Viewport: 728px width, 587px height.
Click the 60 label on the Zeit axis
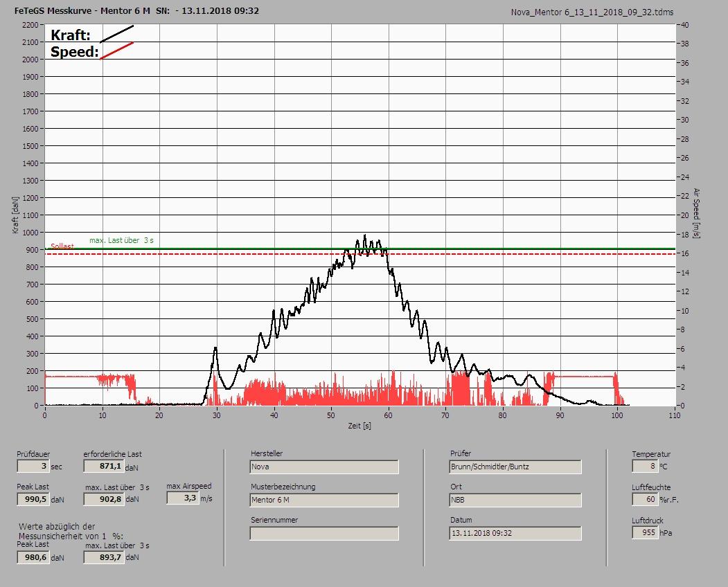pyautogui.click(x=388, y=415)
